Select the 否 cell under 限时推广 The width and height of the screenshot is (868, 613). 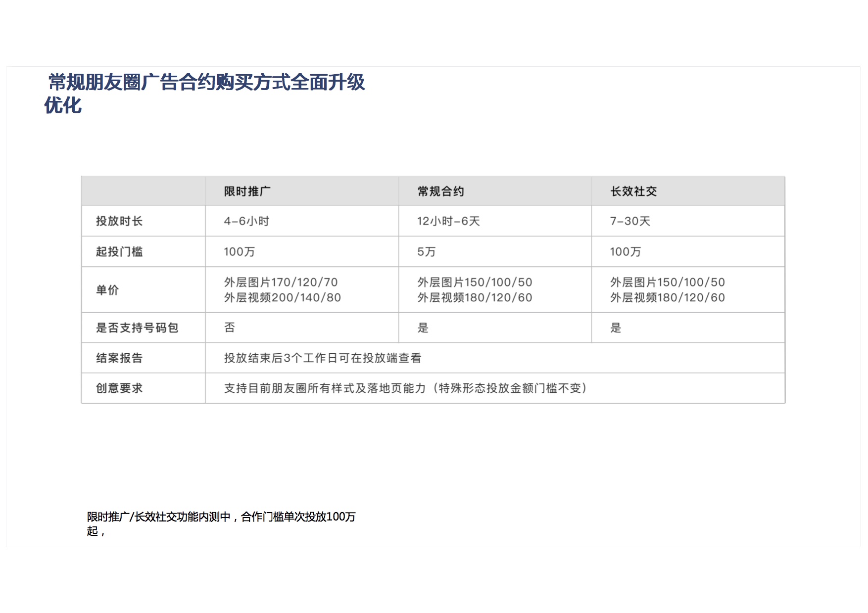tap(230, 328)
